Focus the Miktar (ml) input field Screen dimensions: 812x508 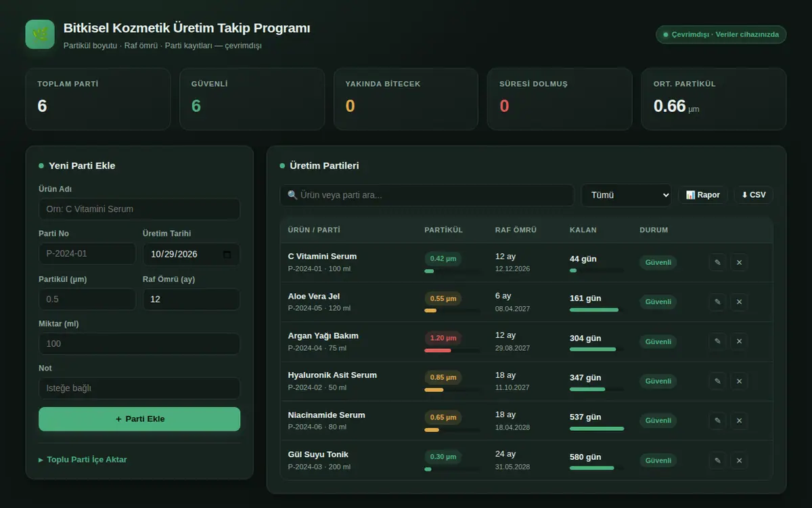[x=139, y=343]
